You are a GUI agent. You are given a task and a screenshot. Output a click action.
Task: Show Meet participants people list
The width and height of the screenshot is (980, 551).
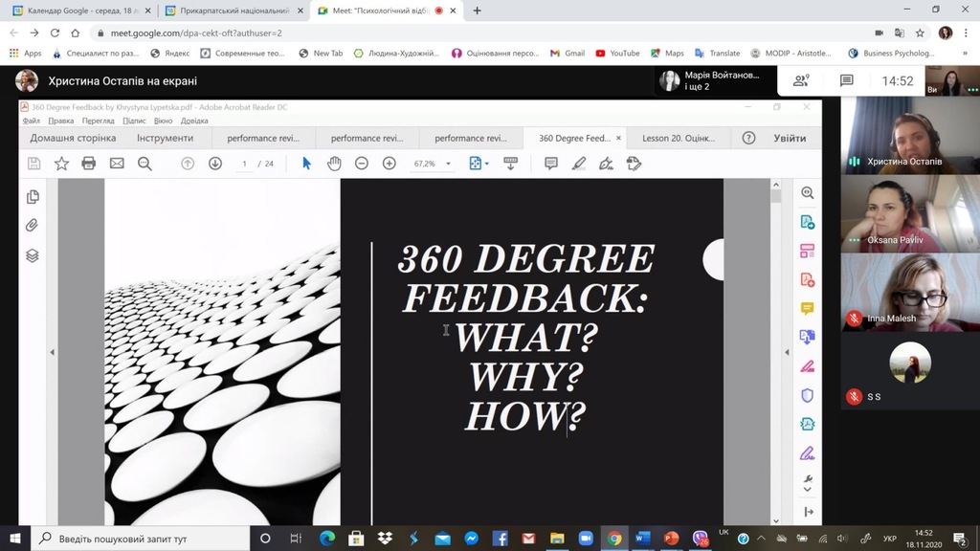(801, 81)
